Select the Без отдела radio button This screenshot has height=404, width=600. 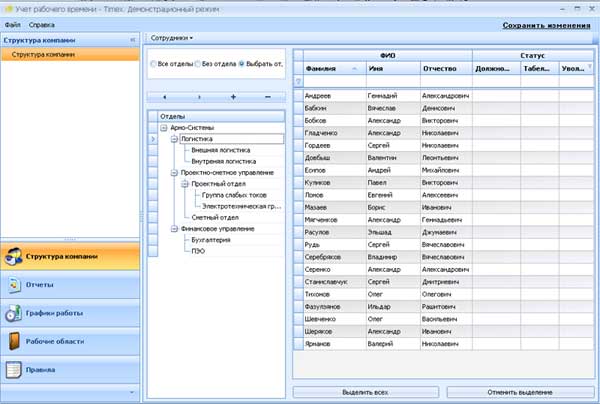coord(198,64)
